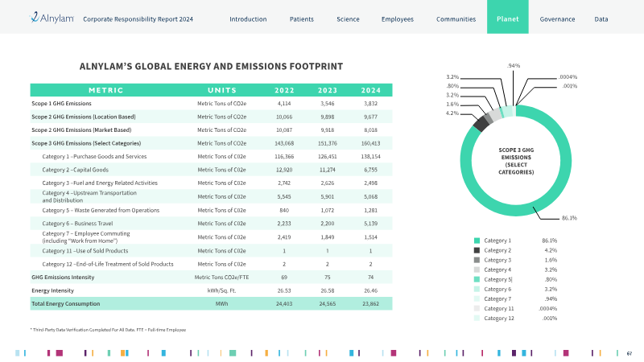
Task: Select the 2022 column header
Action: (284, 90)
